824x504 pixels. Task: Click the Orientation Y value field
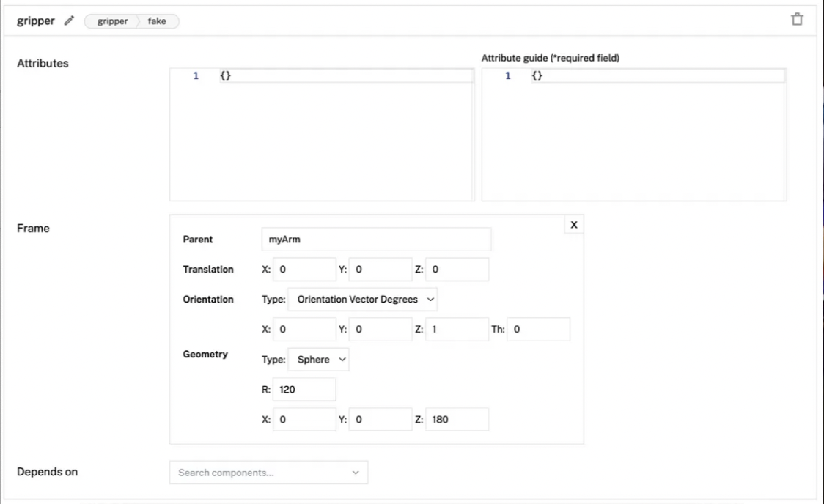(380, 330)
